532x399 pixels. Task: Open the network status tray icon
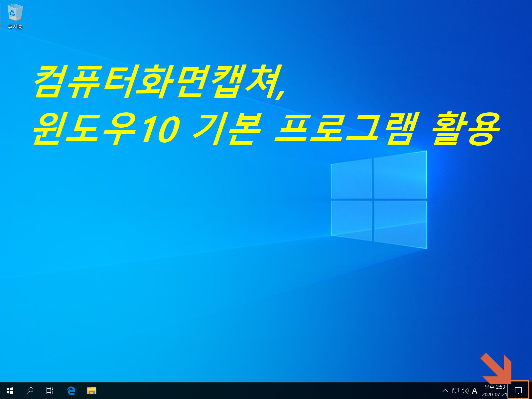(x=455, y=391)
